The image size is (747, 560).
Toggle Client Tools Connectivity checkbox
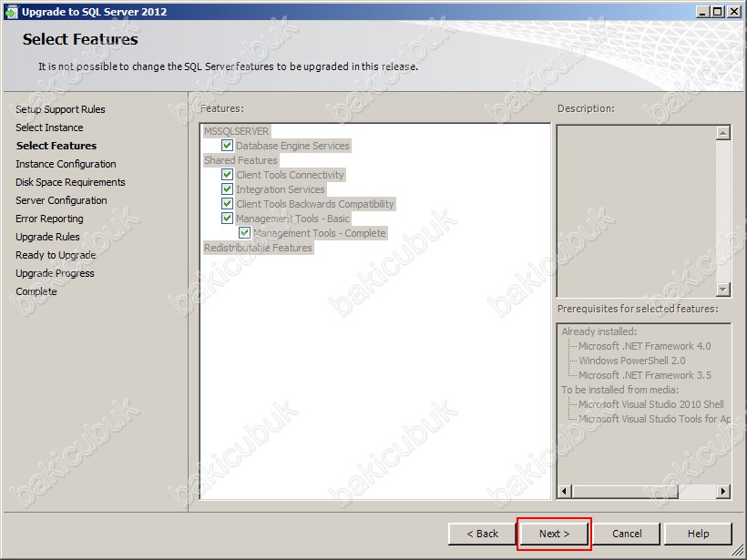tap(227, 175)
